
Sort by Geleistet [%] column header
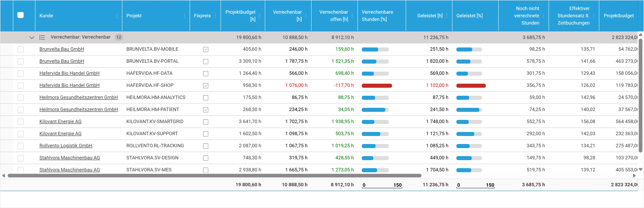469,16
